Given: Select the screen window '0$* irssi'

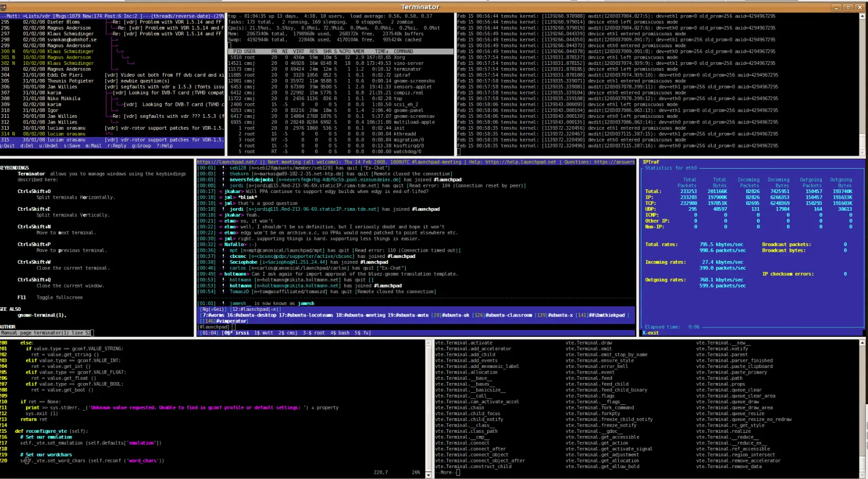Looking at the screenshot, I should [236, 333].
